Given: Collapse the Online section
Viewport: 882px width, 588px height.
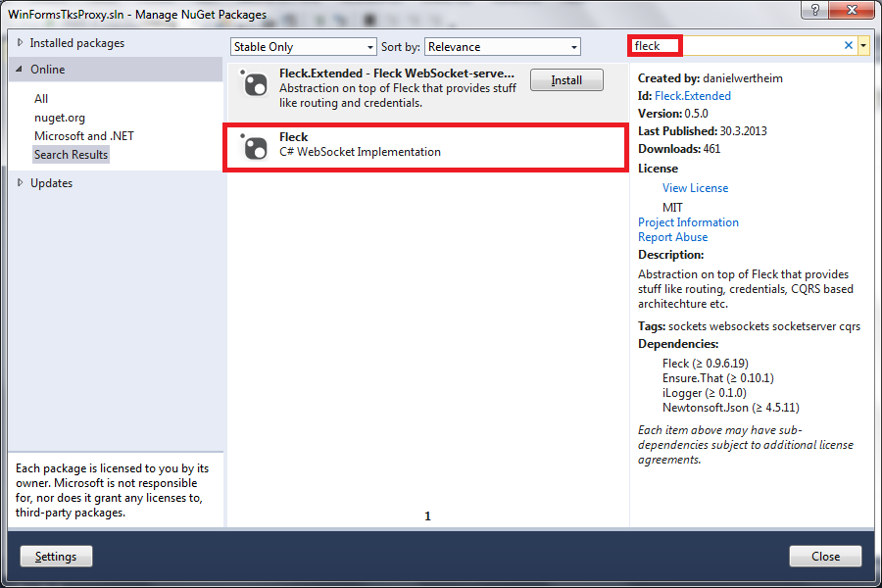Looking at the screenshot, I should (x=20, y=70).
